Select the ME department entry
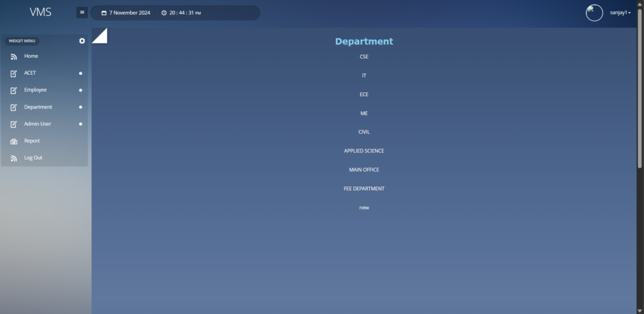Image resolution: width=644 pixels, height=314 pixels. [364, 113]
